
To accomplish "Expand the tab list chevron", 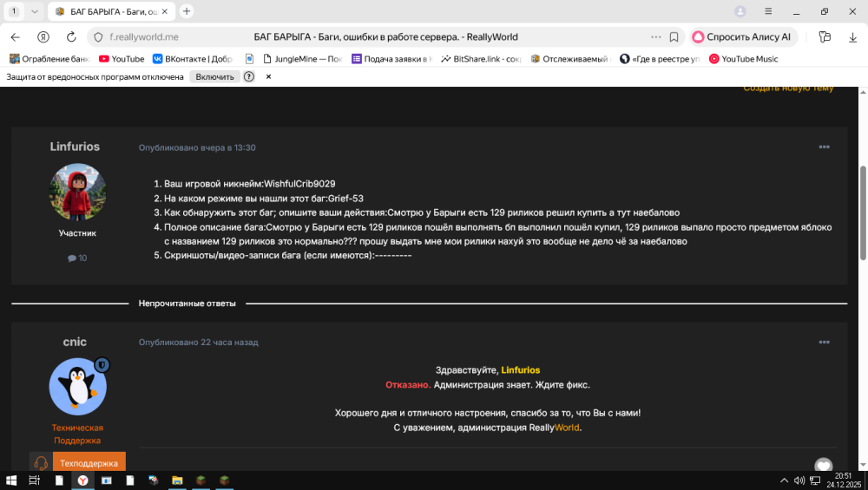I will pyautogui.click(x=35, y=11).
